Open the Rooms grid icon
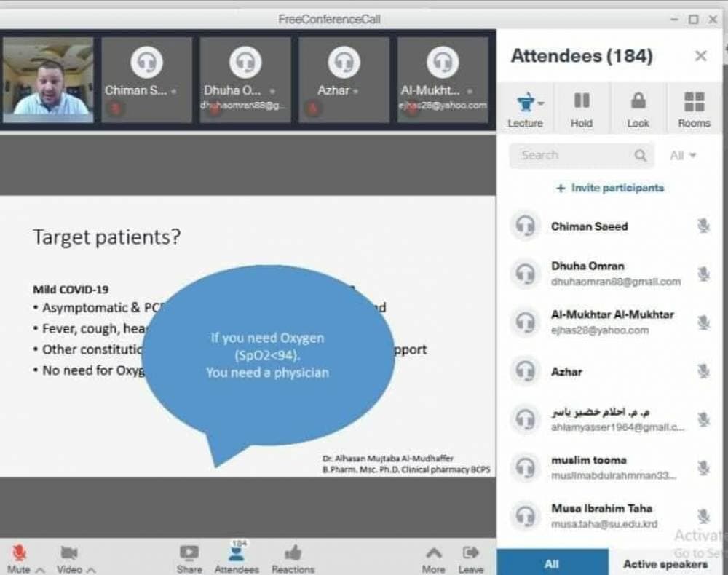This screenshot has width=728, height=575. pos(694,102)
